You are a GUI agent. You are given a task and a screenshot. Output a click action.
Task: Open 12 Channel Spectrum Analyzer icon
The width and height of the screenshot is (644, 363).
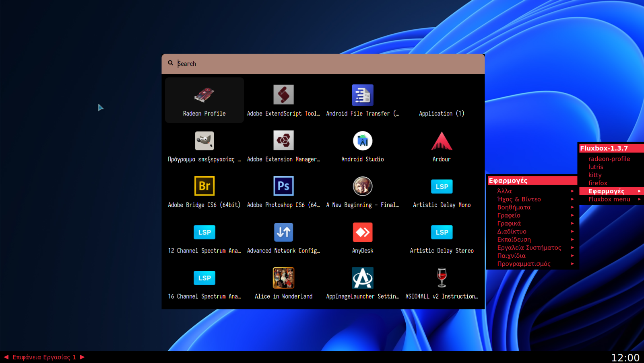(204, 232)
